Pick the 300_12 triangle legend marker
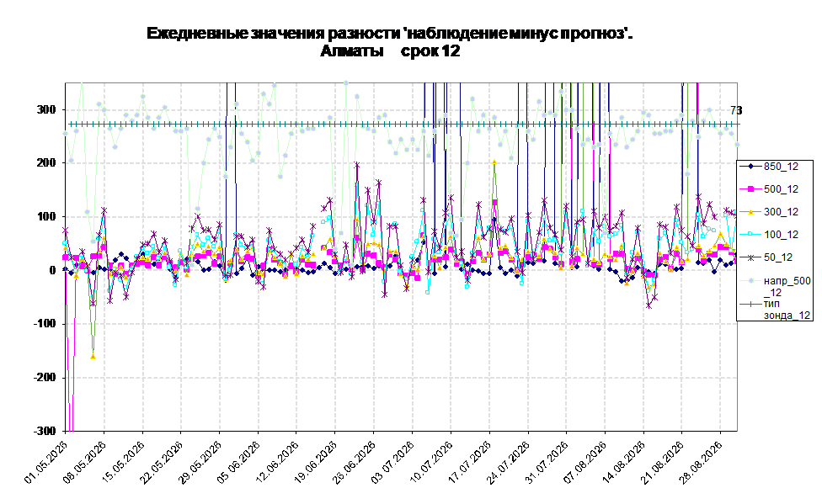This screenshot has width=822, height=504. point(750,212)
